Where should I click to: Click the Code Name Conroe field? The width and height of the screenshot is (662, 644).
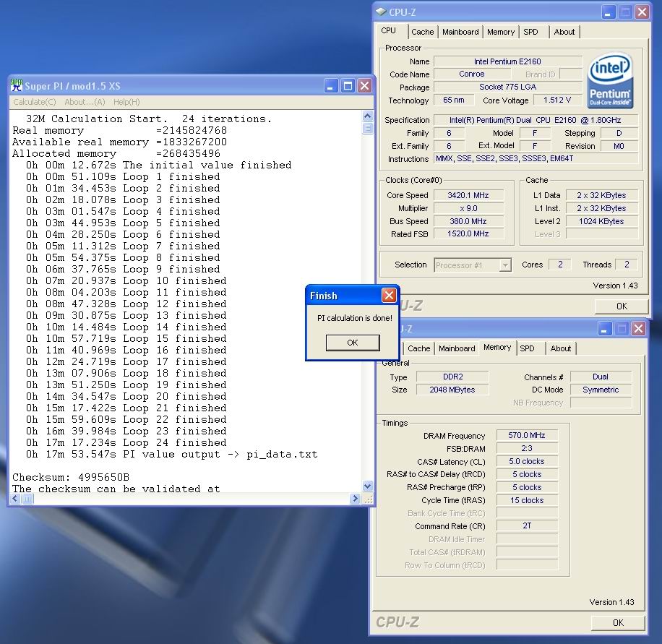click(x=472, y=74)
